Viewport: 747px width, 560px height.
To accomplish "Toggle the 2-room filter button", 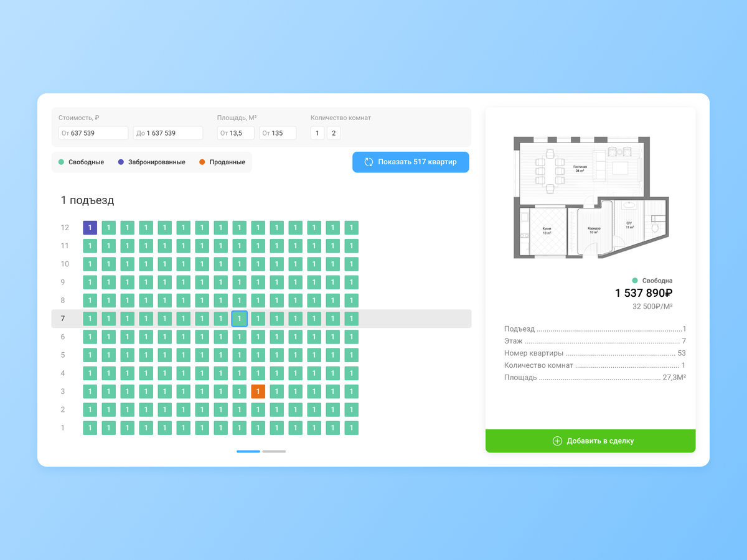I will pos(334,133).
